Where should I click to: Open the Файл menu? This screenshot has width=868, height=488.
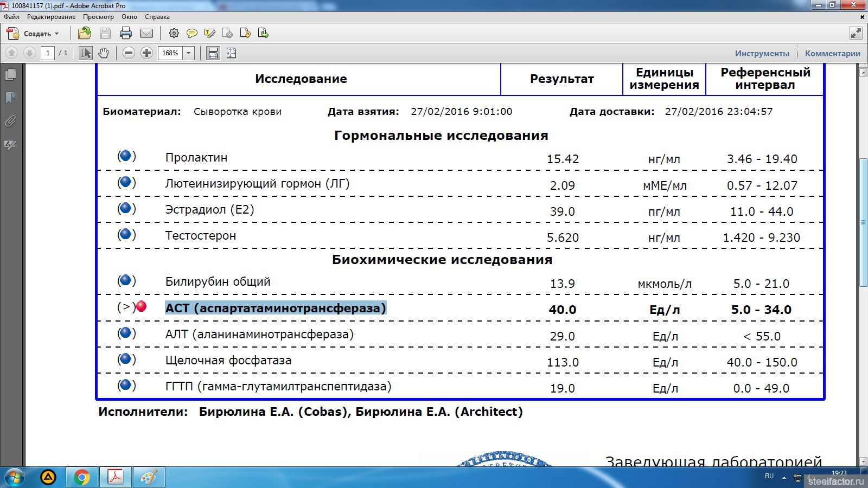[12, 17]
